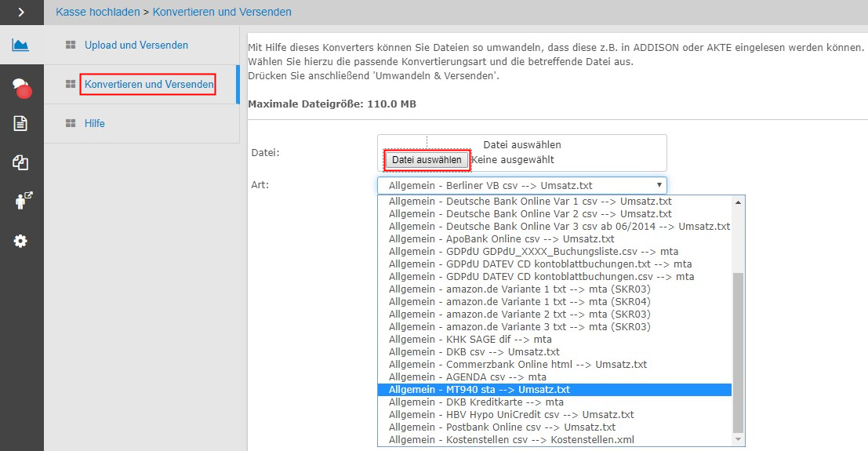Image resolution: width=868 pixels, height=451 pixels.
Task: Select Commerzbank Online html option
Action: click(x=554, y=365)
